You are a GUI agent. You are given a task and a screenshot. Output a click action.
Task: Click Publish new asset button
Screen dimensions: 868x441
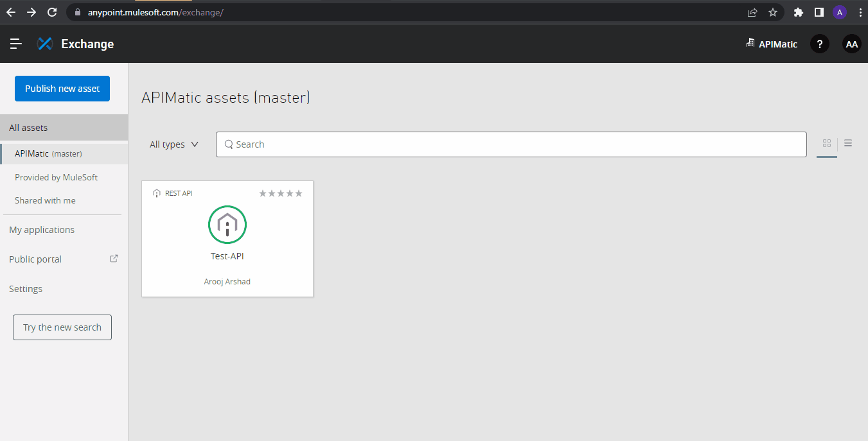coord(62,89)
